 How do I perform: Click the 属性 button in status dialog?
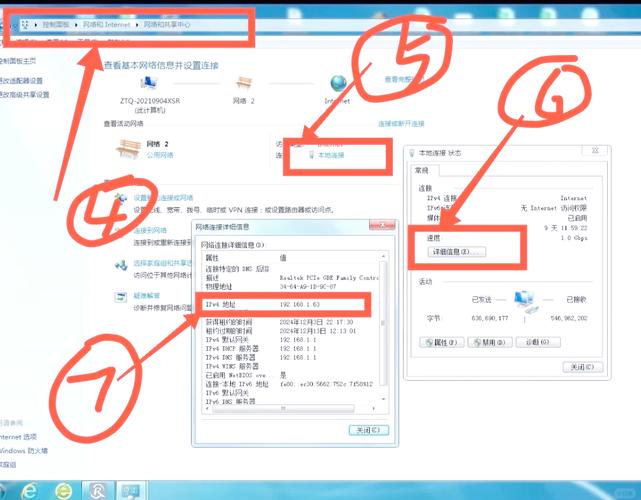[x=442, y=342]
